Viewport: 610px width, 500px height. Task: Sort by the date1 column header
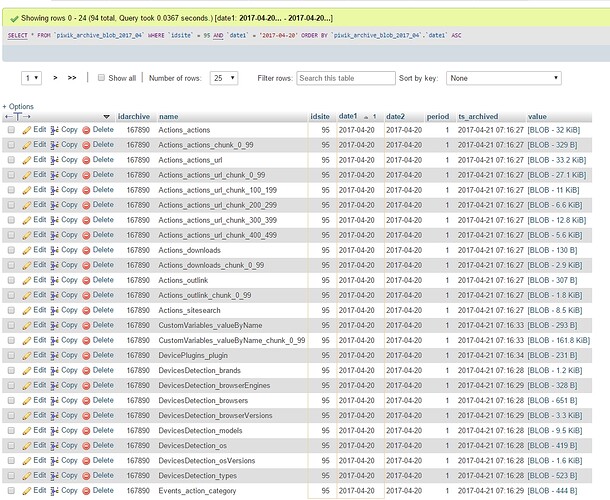pos(348,116)
